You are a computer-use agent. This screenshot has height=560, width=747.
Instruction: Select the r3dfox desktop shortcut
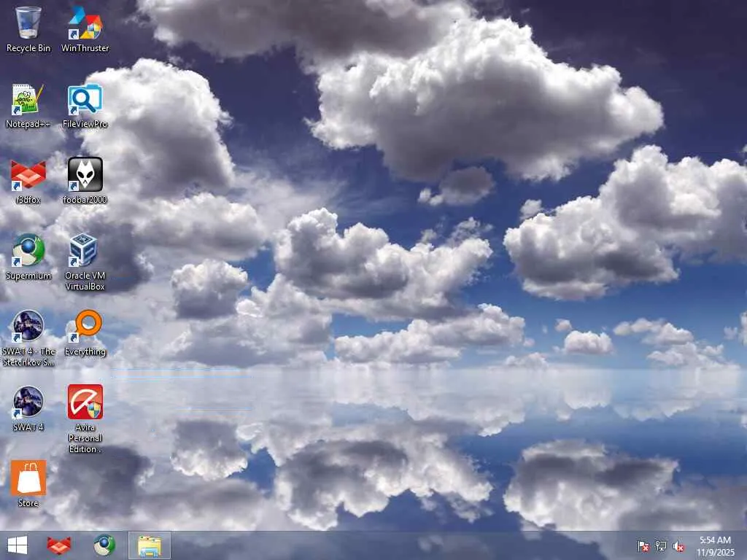28,182
